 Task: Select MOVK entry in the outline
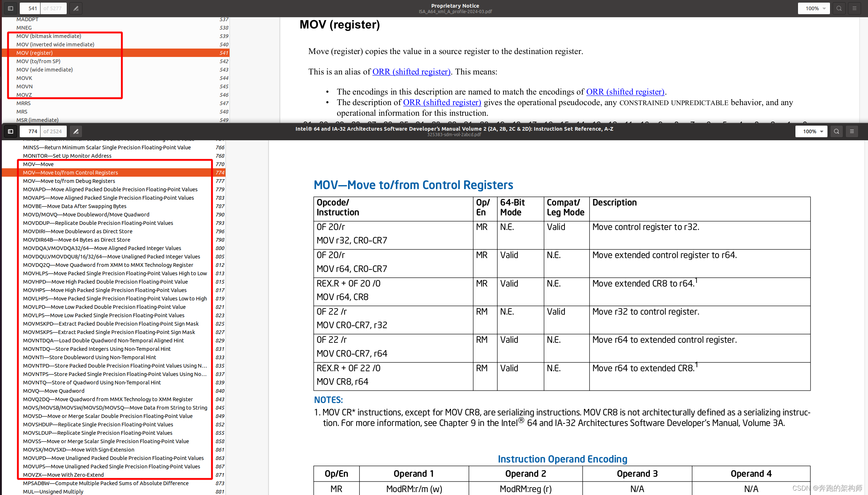coord(24,78)
